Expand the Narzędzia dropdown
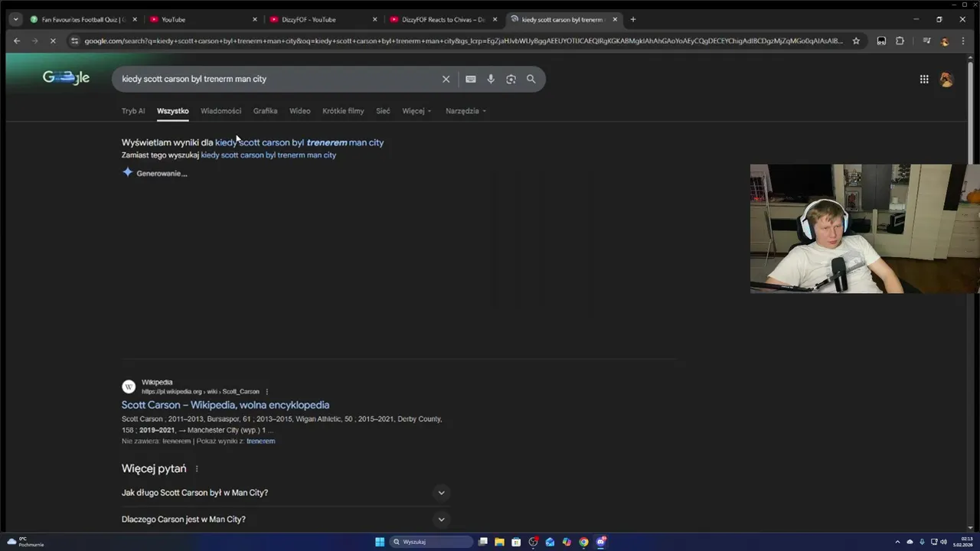 point(466,111)
